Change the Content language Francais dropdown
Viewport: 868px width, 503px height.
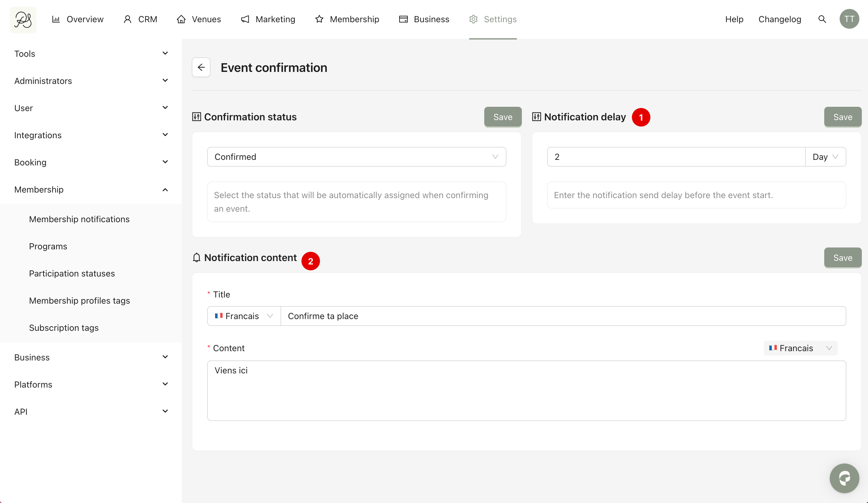tap(800, 348)
